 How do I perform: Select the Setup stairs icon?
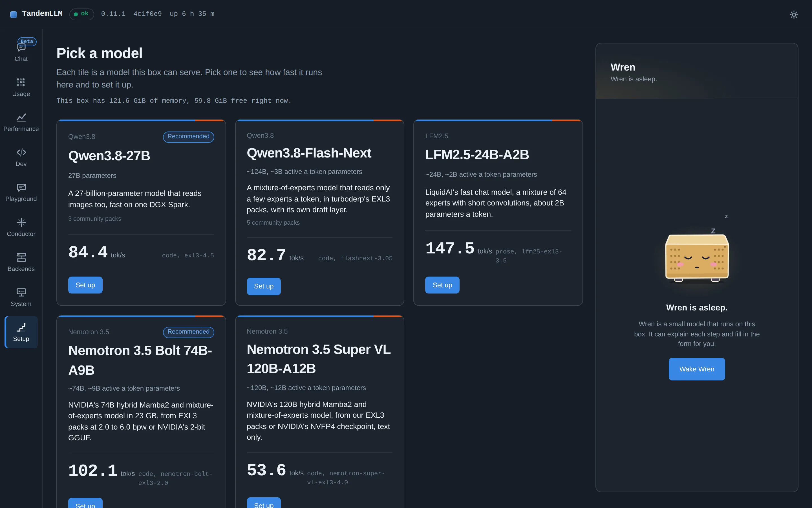click(x=21, y=327)
